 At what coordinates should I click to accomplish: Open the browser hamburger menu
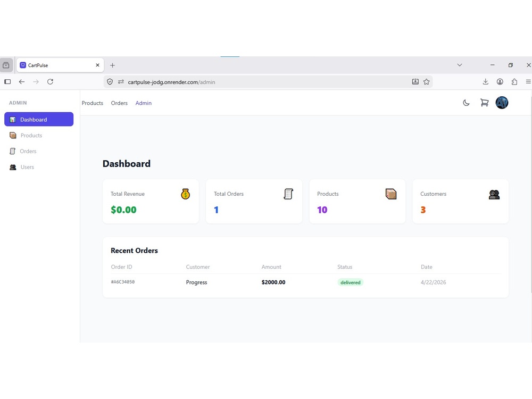tap(528, 82)
